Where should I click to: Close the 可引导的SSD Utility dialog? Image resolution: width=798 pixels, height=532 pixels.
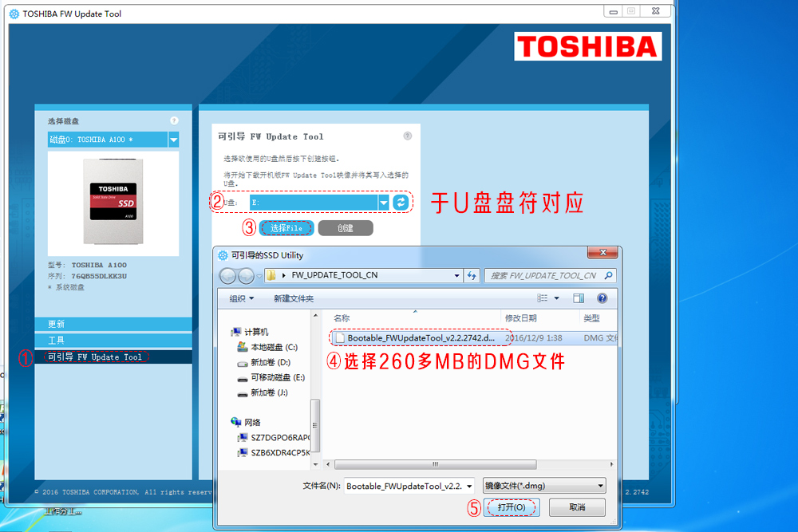click(x=603, y=252)
